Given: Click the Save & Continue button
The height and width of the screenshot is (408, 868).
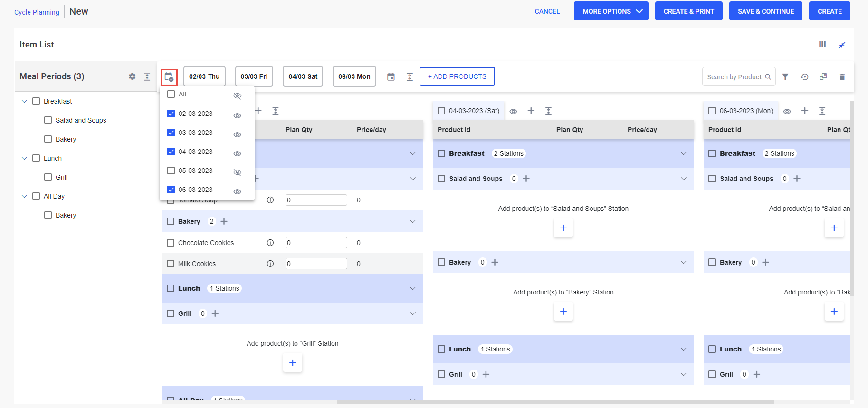Looking at the screenshot, I should (x=766, y=11).
